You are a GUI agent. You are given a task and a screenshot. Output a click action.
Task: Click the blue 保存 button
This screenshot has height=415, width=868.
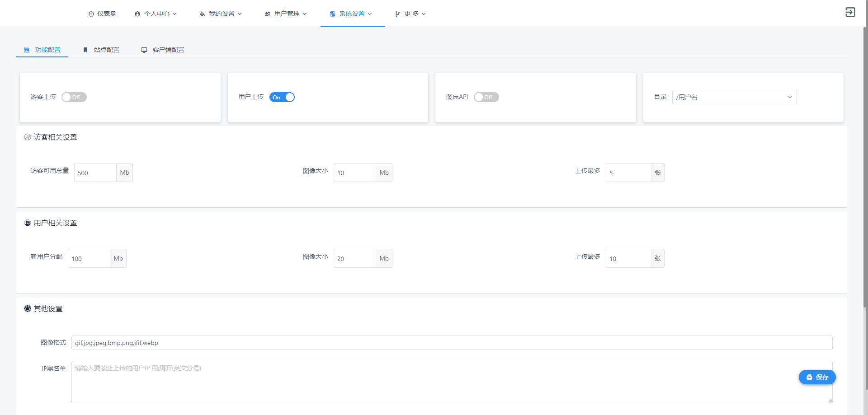817,377
